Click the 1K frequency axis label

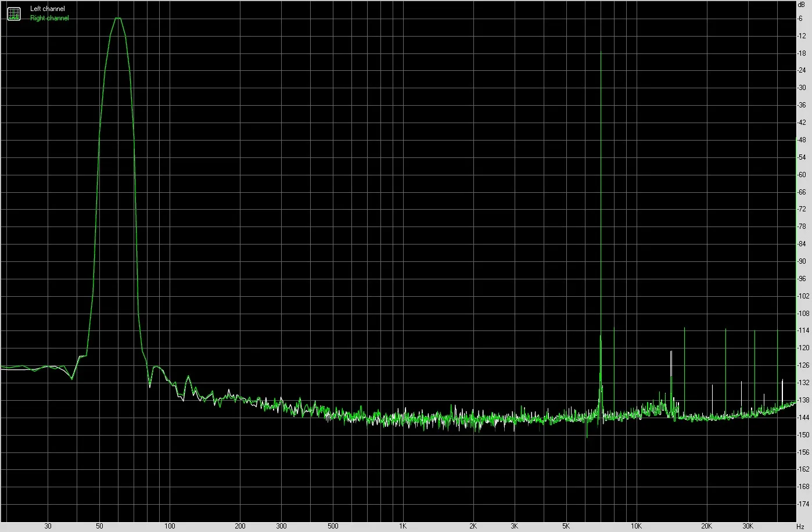[403, 527]
